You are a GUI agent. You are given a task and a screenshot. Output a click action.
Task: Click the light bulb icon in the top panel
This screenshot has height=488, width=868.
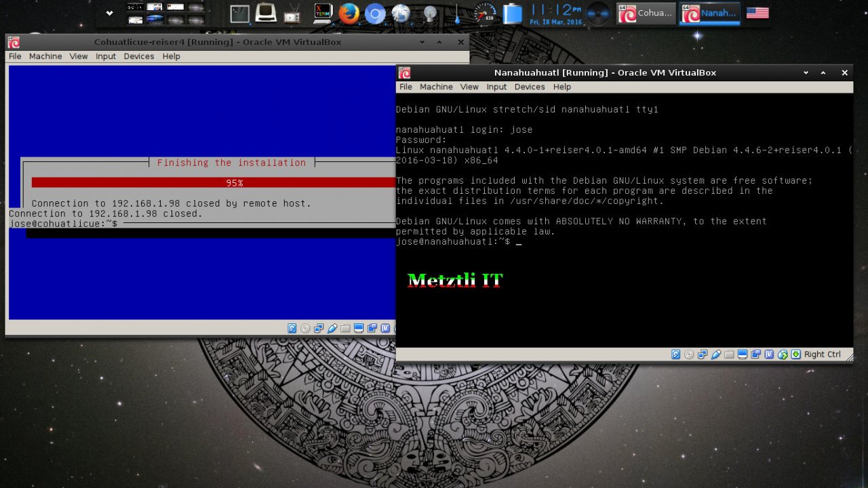[429, 13]
